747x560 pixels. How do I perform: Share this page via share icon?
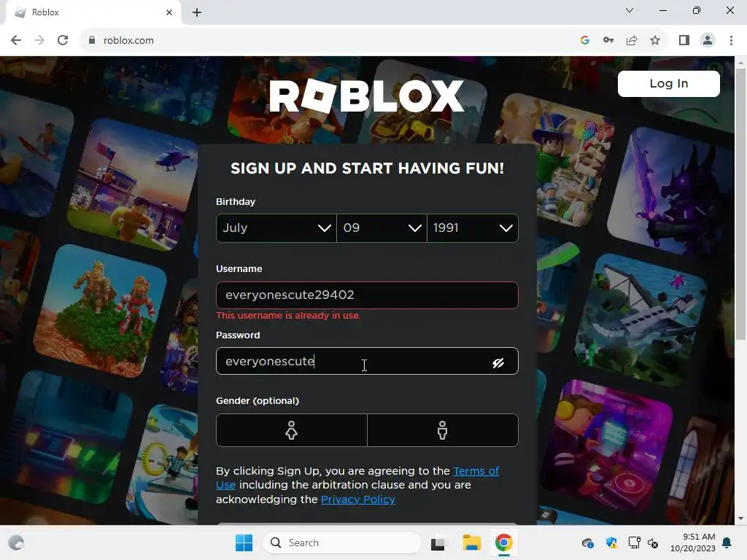coord(632,41)
